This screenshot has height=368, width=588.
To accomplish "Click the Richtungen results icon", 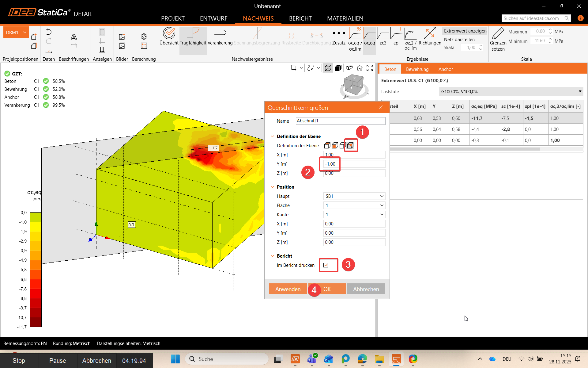I will [x=430, y=33].
